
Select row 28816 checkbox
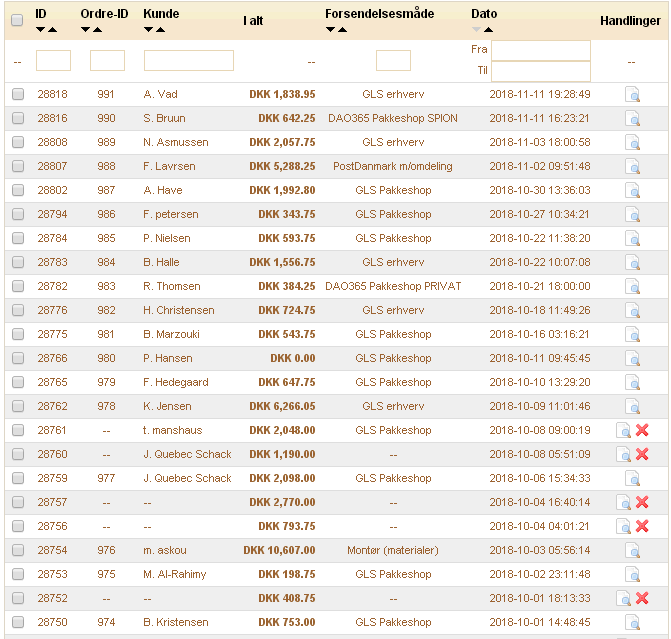pyautogui.click(x=18, y=118)
